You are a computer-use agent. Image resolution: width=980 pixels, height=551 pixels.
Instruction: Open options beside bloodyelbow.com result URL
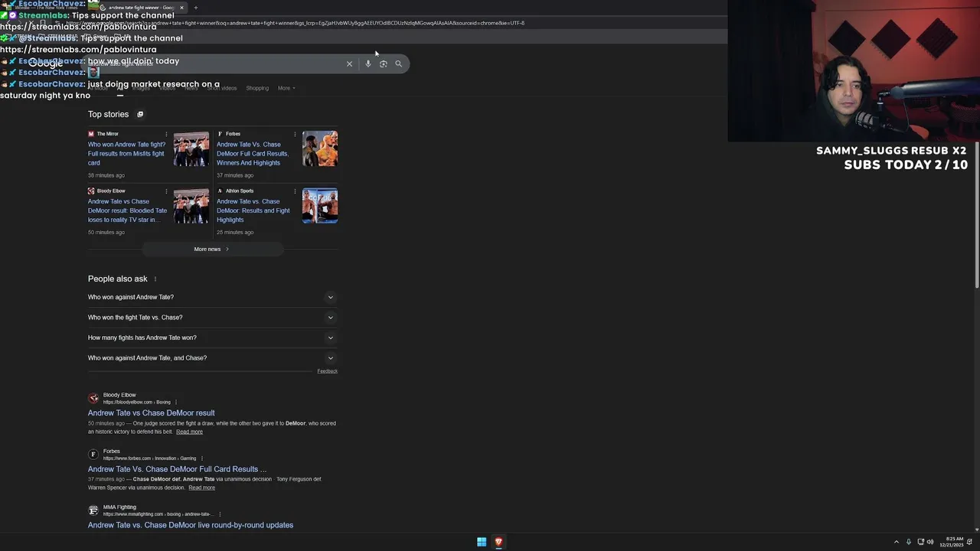coord(176,402)
